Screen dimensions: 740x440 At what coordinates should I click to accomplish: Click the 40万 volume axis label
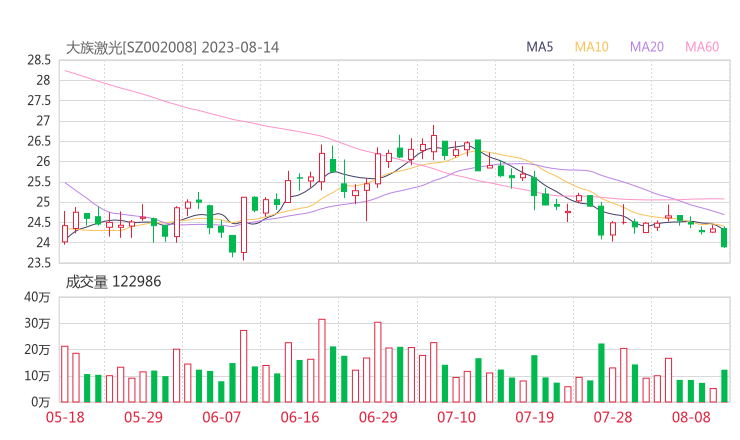[37, 297]
